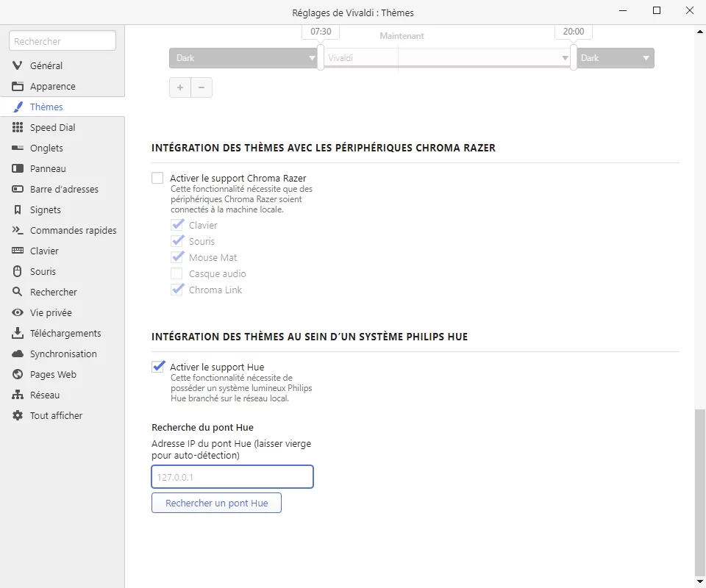Disable the Activer le support Hue checkbox

point(158,367)
